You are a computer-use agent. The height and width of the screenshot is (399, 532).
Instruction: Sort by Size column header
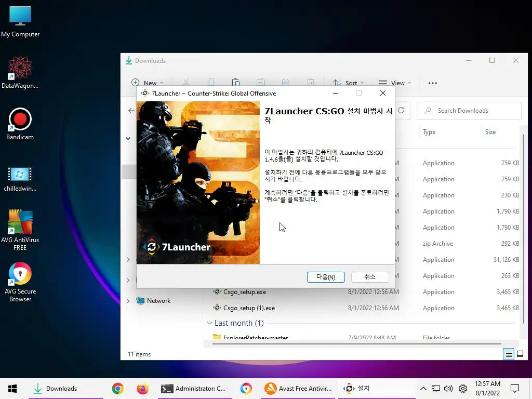pyautogui.click(x=490, y=132)
